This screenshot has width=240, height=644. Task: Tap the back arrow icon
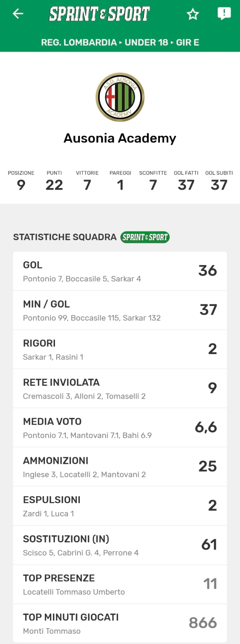tap(18, 14)
